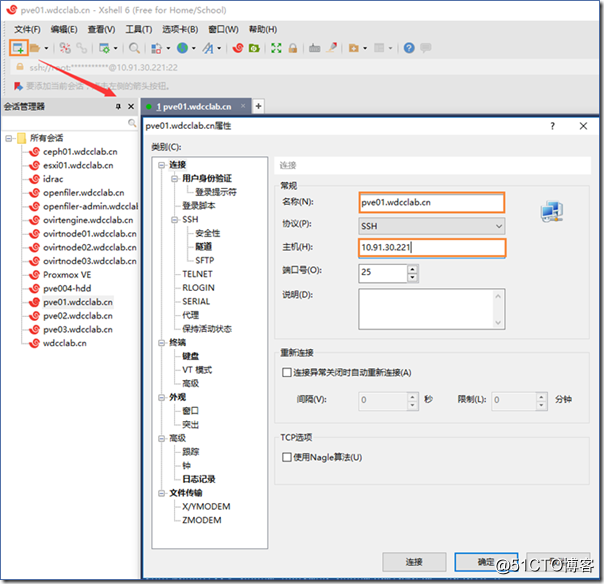Collapse the 终端 category node
The width and height of the screenshot is (604, 584).
pyautogui.click(x=161, y=342)
